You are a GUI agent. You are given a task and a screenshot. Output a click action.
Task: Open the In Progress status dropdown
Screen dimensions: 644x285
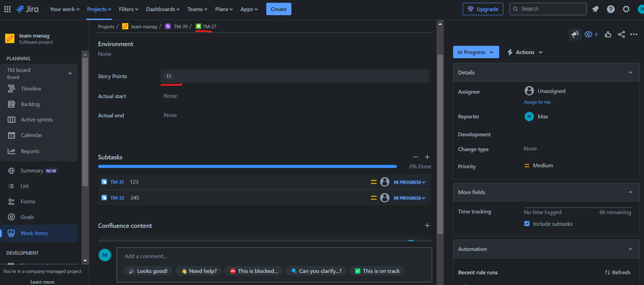pos(476,52)
